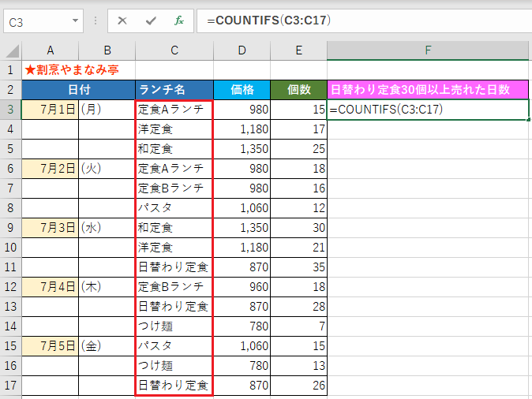Select パスタ in row 8
The width and height of the screenshot is (532, 399).
(174, 208)
